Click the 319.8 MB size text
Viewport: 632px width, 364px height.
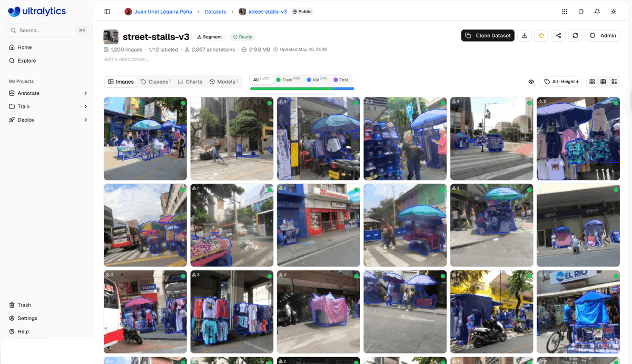(260, 50)
